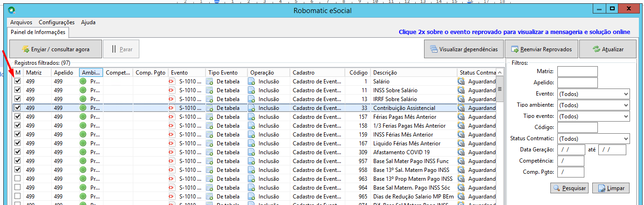Sort by the Tipo Evento column header

[x=226, y=73]
